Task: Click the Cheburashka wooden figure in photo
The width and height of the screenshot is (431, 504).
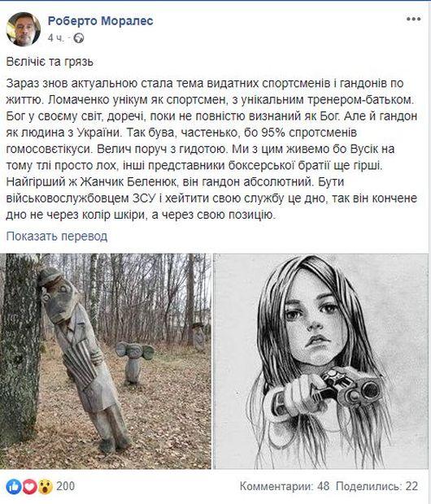Action: point(134,363)
